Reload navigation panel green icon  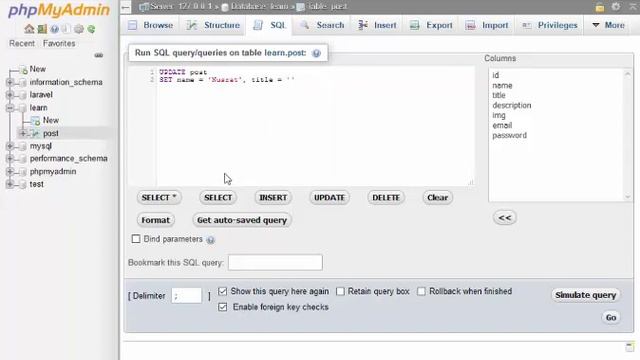coord(91,29)
